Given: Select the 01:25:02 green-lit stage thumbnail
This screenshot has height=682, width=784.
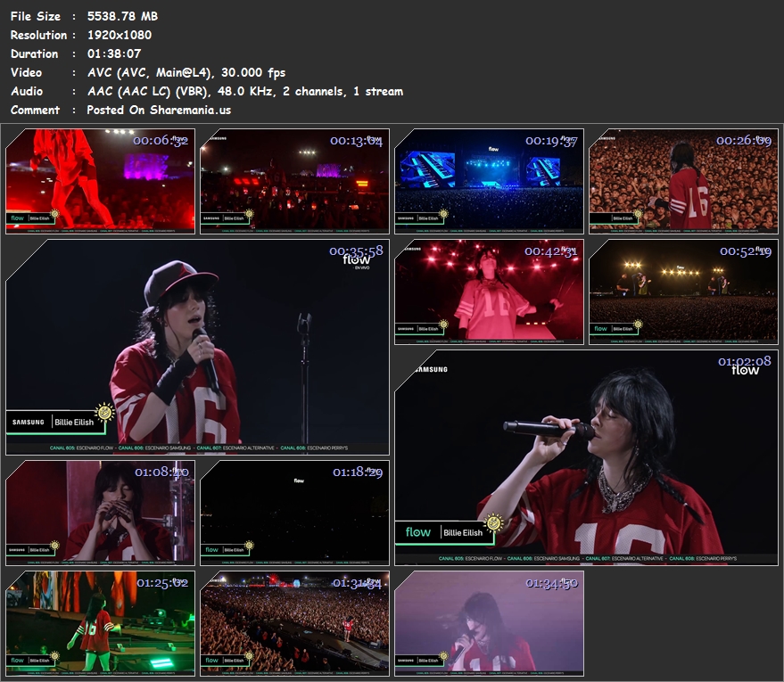Looking at the screenshot, I should coord(100,623).
